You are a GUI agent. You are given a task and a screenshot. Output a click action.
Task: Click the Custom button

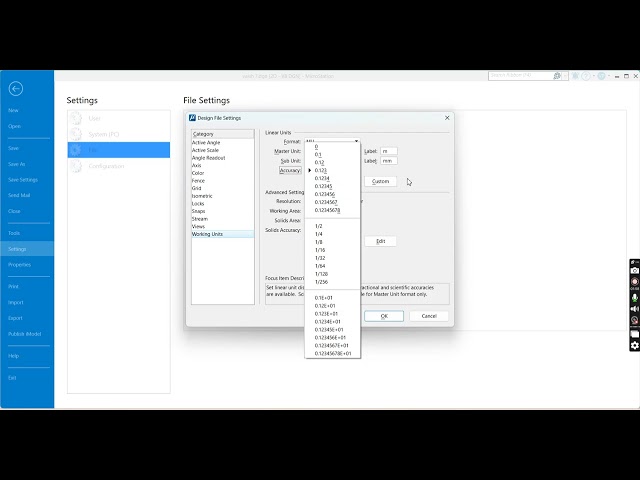pos(380,181)
